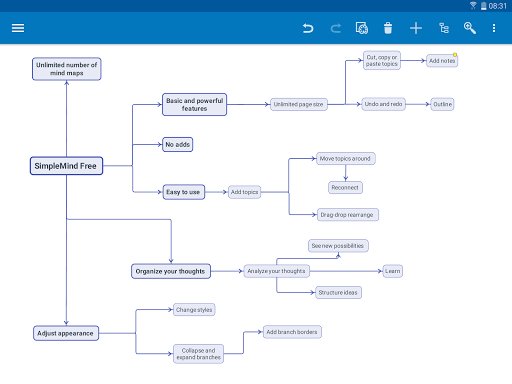Tap the battery icon in status bar
The height and width of the screenshot is (384, 512).
tap(483, 6)
